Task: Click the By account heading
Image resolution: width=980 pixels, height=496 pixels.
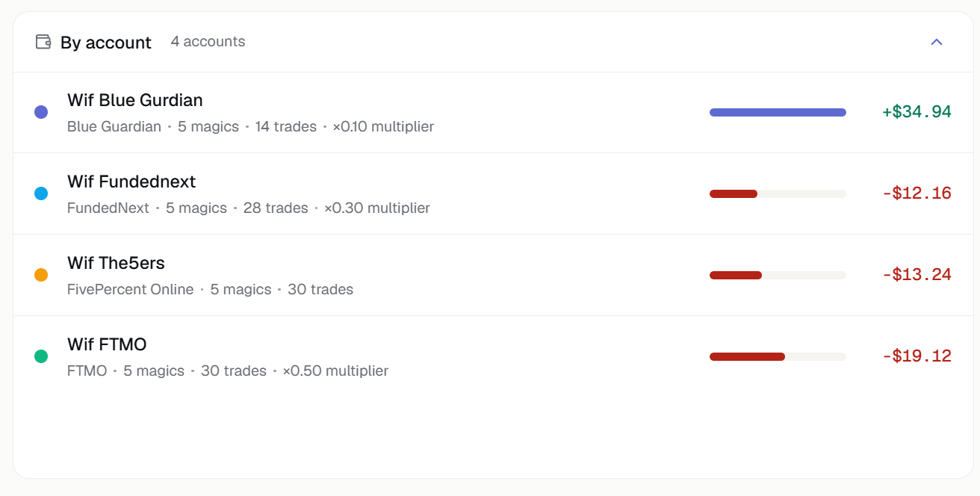Action: click(106, 43)
